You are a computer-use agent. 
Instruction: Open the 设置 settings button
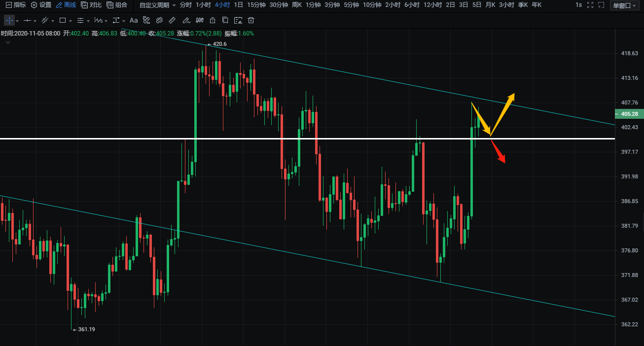click(41, 5)
